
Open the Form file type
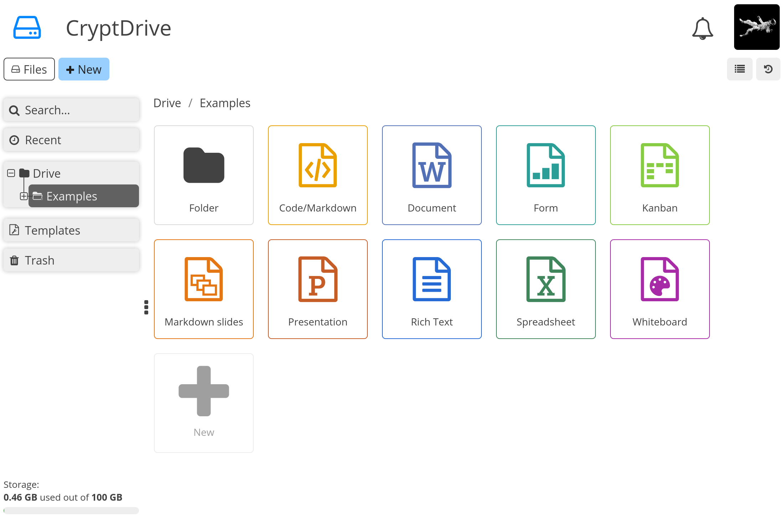coord(546,175)
